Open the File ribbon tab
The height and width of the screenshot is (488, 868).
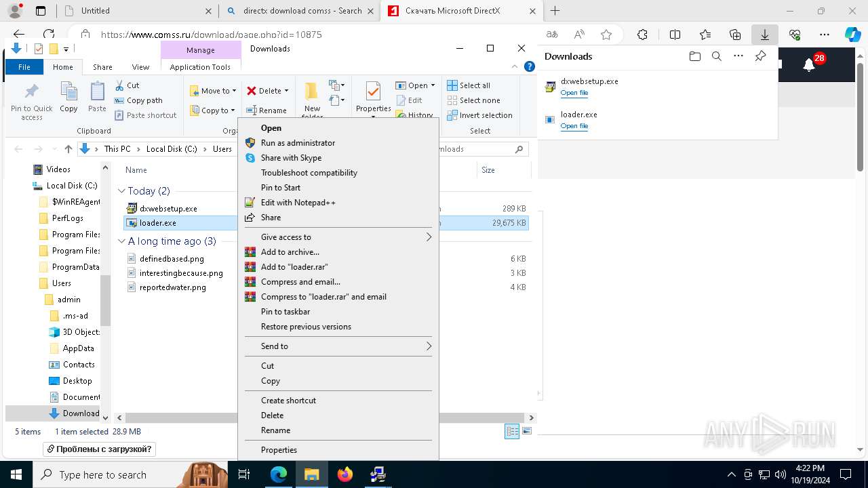pos(24,67)
